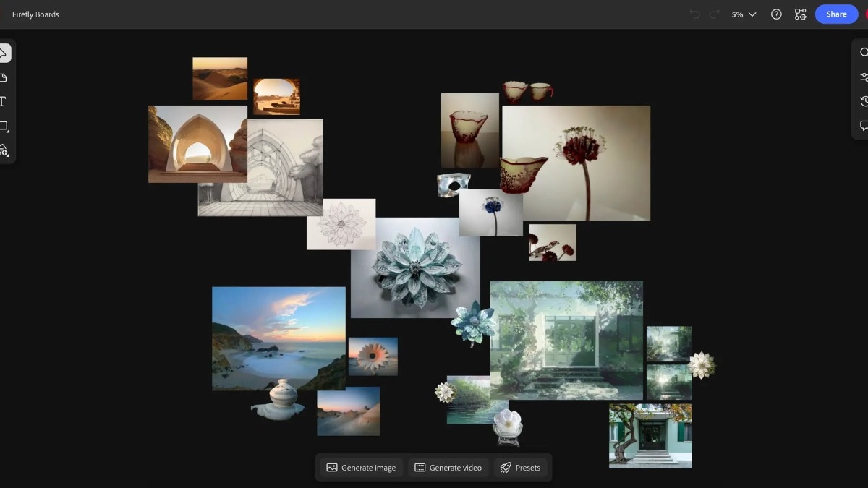The height and width of the screenshot is (488, 868).
Task: Open the zoom level dropdown showing 5%
Action: (742, 14)
